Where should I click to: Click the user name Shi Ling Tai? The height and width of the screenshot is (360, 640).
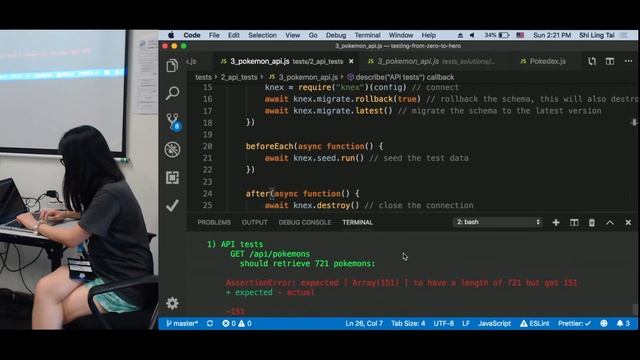point(597,35)
